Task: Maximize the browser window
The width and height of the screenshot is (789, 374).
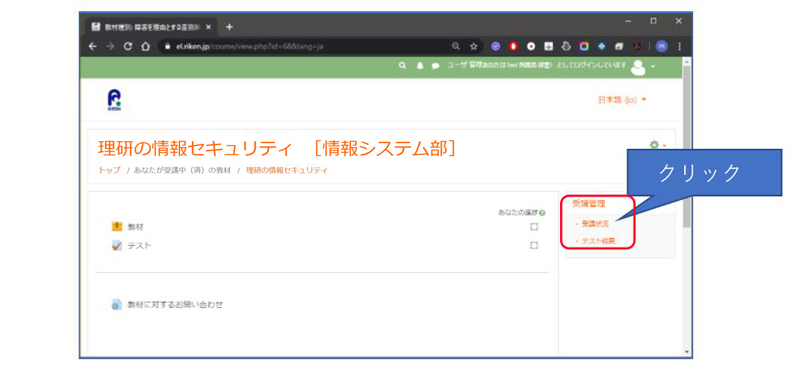Action: (x=653, y=21)
